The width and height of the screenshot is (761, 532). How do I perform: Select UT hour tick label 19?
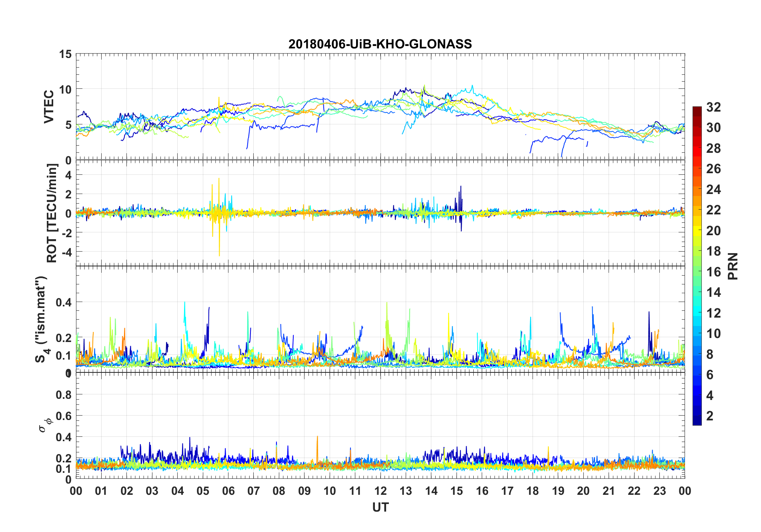coord(558,491)
